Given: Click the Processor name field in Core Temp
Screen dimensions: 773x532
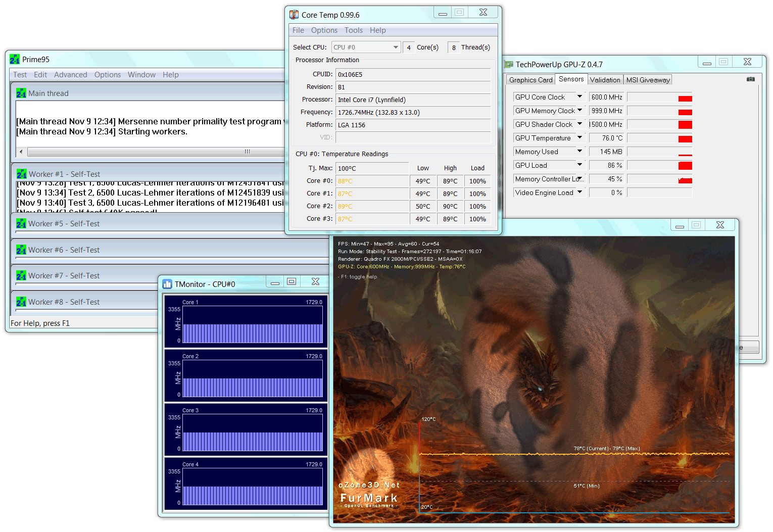Looking at the screenshot, I should 413,100.
